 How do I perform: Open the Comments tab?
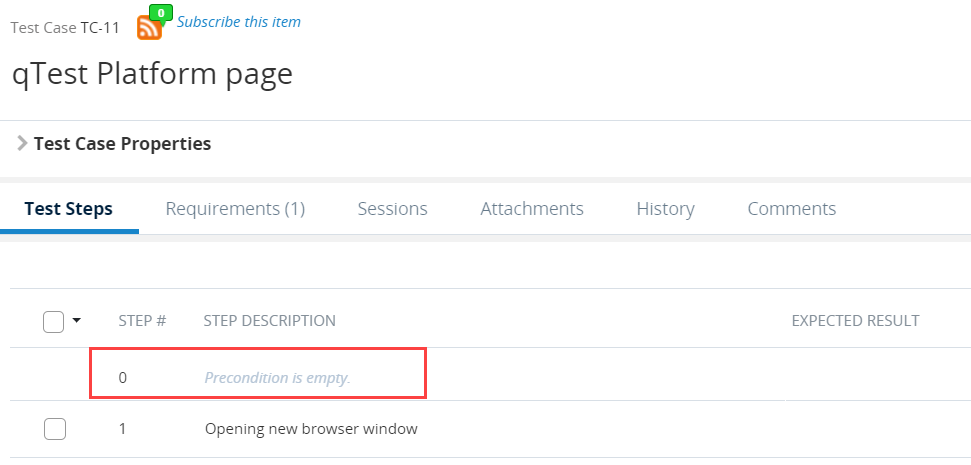click(791, 209)
